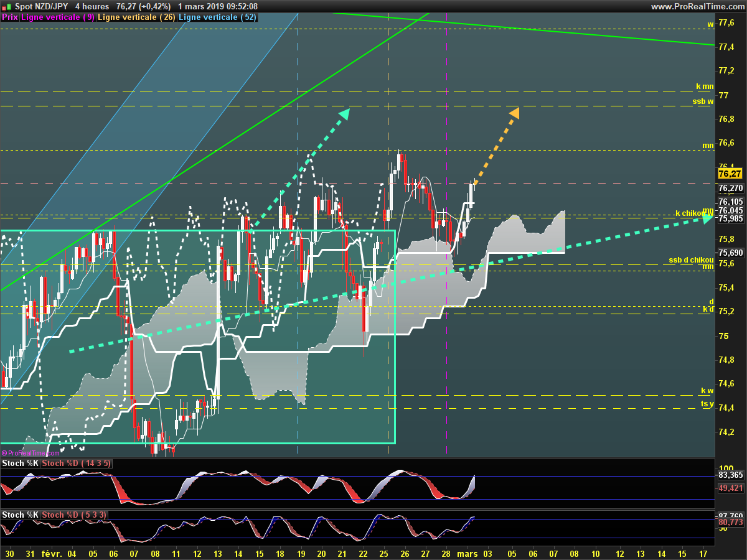
Task: Click the 74,2 price scale value
Action: pyautogui.click(x=726, y=432)
